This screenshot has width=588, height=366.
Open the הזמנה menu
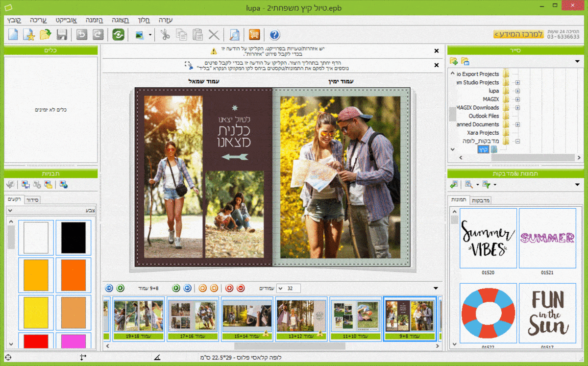[x=94, y=20]
